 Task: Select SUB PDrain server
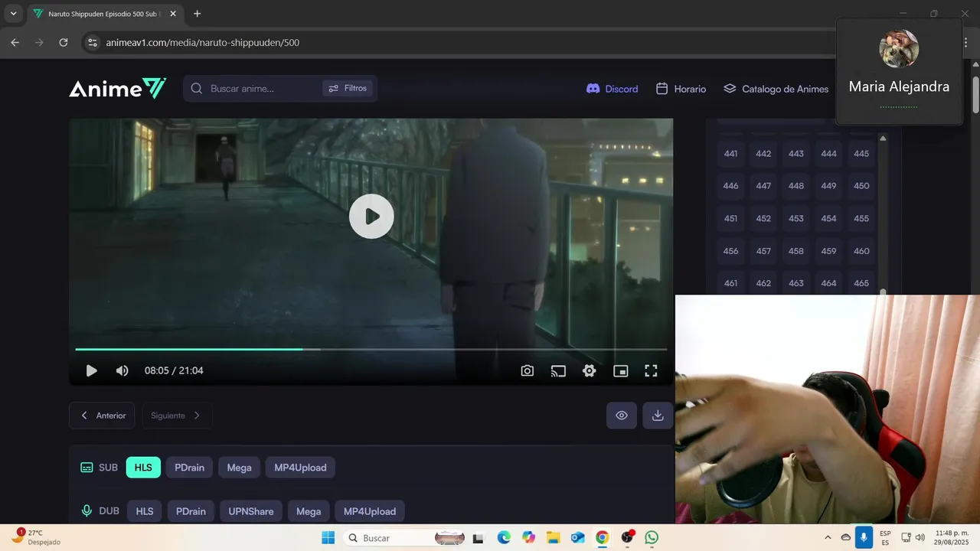pyautogui.click(x=189, y=468)
